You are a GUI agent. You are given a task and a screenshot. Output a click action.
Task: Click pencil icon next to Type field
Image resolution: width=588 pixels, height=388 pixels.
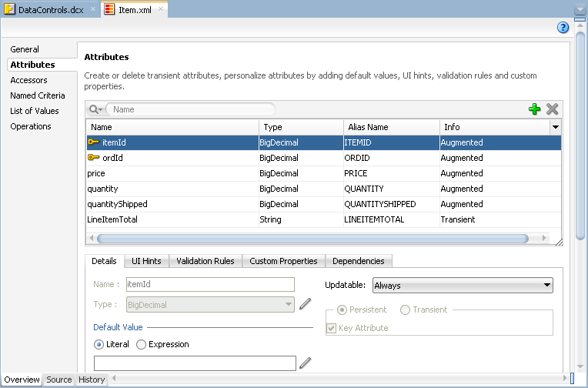306,304
